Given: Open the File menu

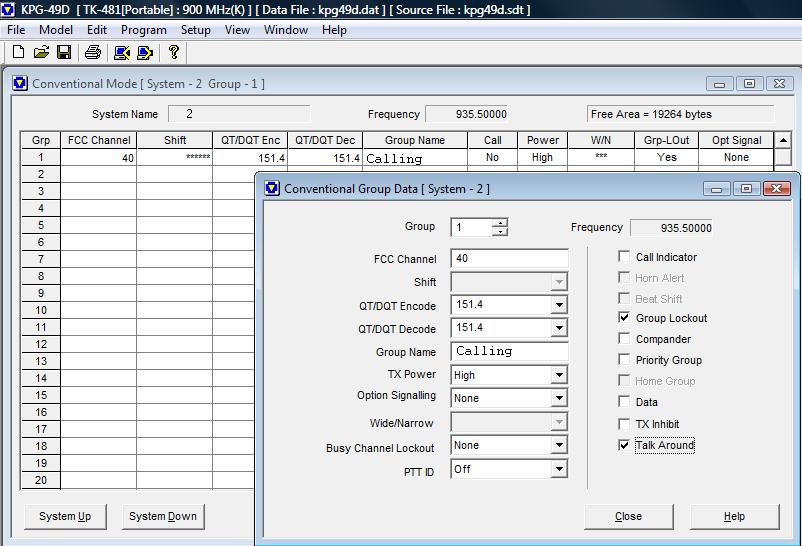Looking at the screenshot, I should pyautogui.click(x=16, y=30).
